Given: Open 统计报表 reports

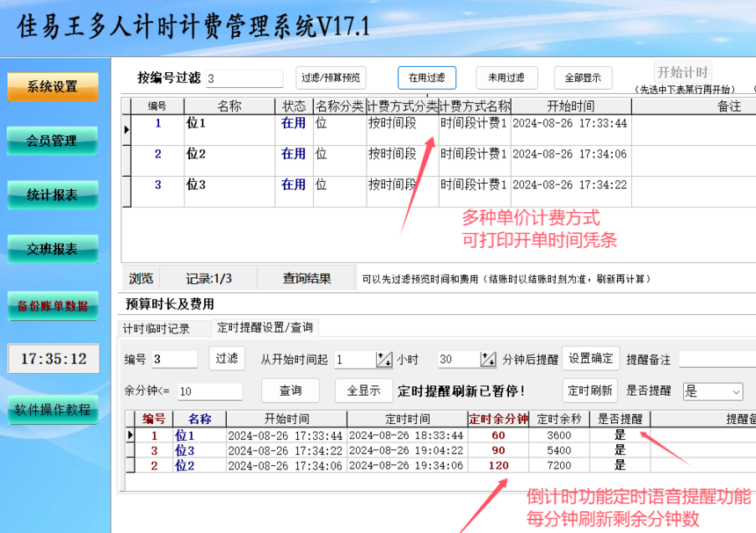Looking at the screenshot, I should (53, 195).
